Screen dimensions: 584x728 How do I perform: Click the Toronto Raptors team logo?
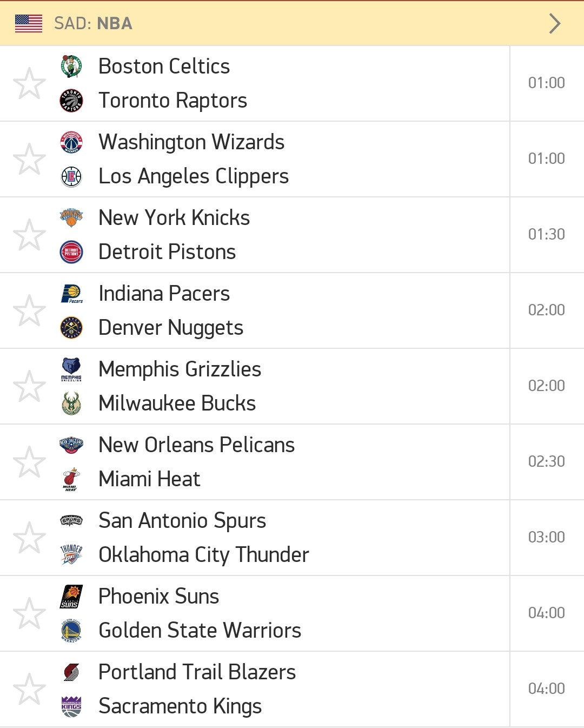pyautogui.click(x=71, y=101)
